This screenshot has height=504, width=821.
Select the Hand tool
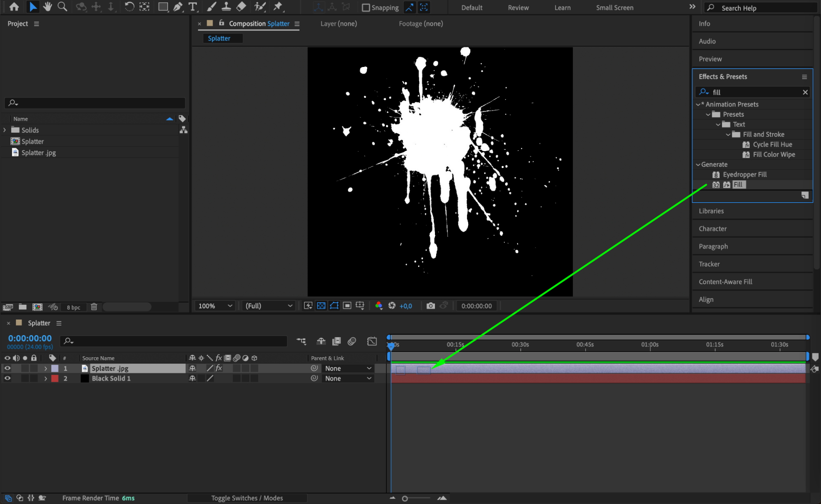pos(47,7)
